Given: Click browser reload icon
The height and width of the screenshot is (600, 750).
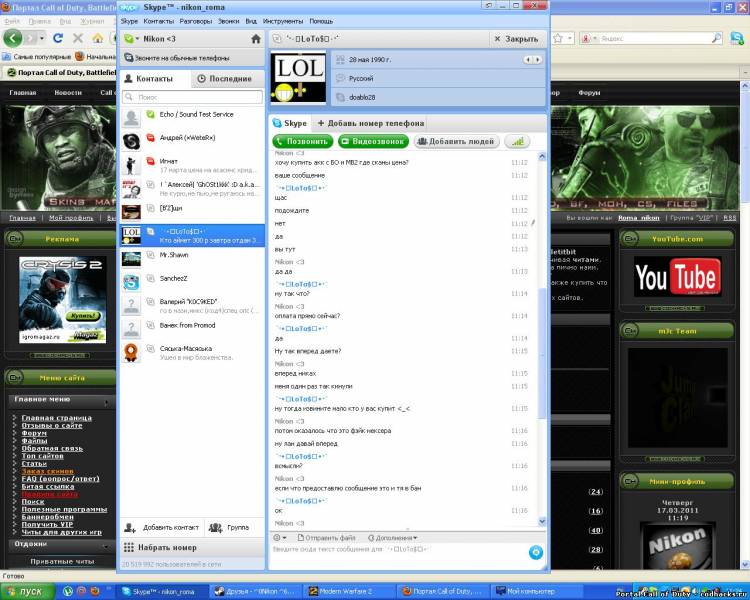Looking at the screenshot, I should coord(58,38).
